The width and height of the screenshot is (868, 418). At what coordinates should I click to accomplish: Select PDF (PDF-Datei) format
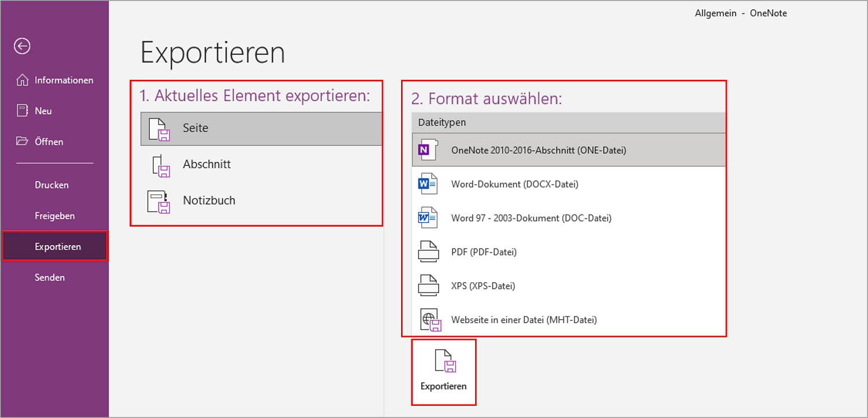pos(569,252)
